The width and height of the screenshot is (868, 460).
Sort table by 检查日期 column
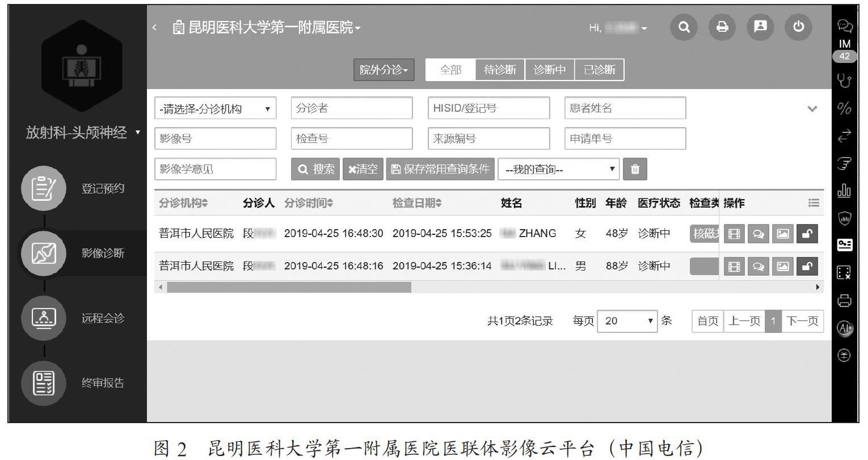pos(417,203)
